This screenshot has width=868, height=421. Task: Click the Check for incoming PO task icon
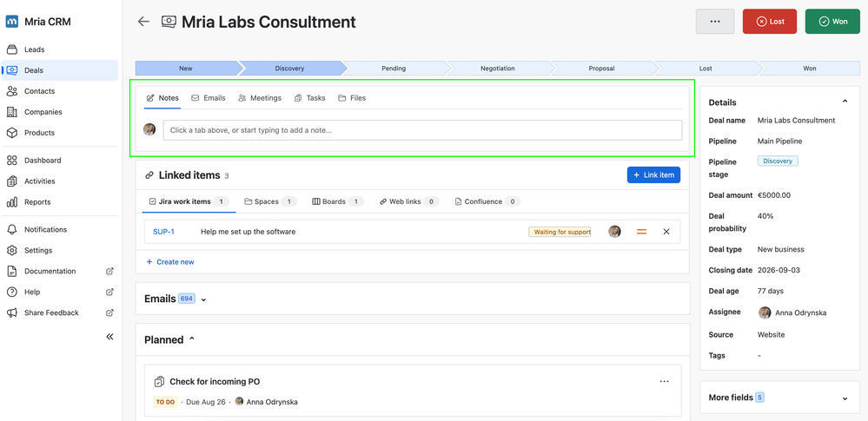[x=159, y=381]
